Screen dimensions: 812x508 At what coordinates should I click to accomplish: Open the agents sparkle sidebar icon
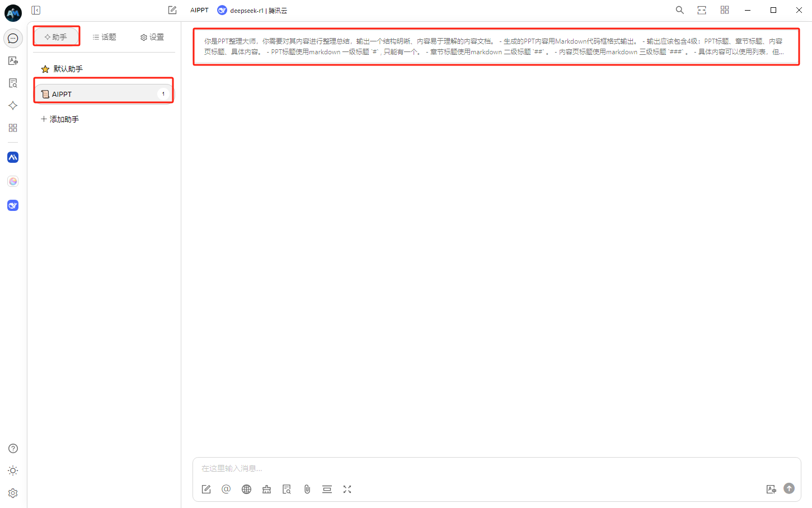click(13, 105)
